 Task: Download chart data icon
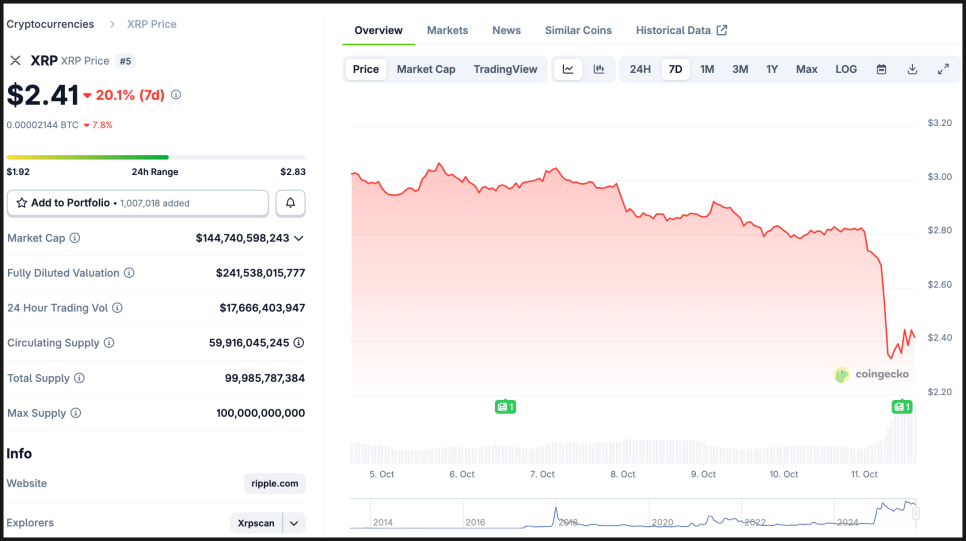coord(912,69)
